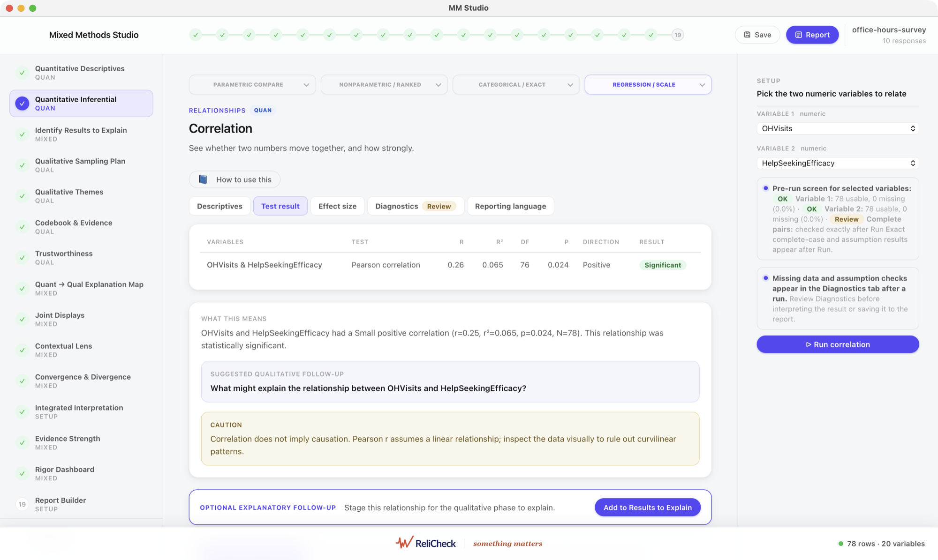Open How to use this guide
938x560 pixels.
click(234, 179)
